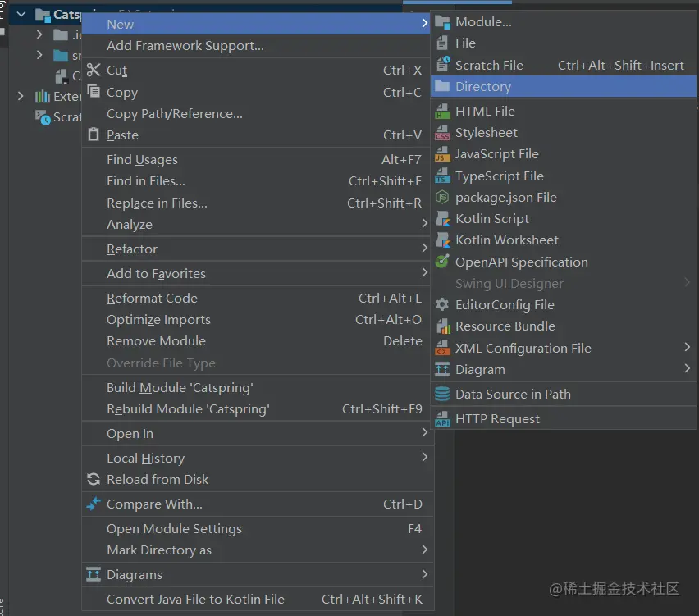699x616 pixels.
Task: Click the Cut scissors icon
Action: coord(94,70)
